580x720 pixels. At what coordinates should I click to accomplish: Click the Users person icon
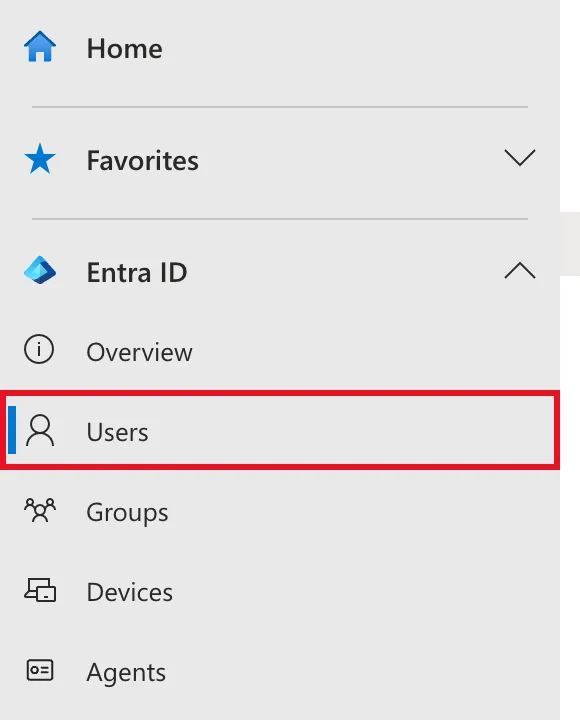tap(40, 430)
